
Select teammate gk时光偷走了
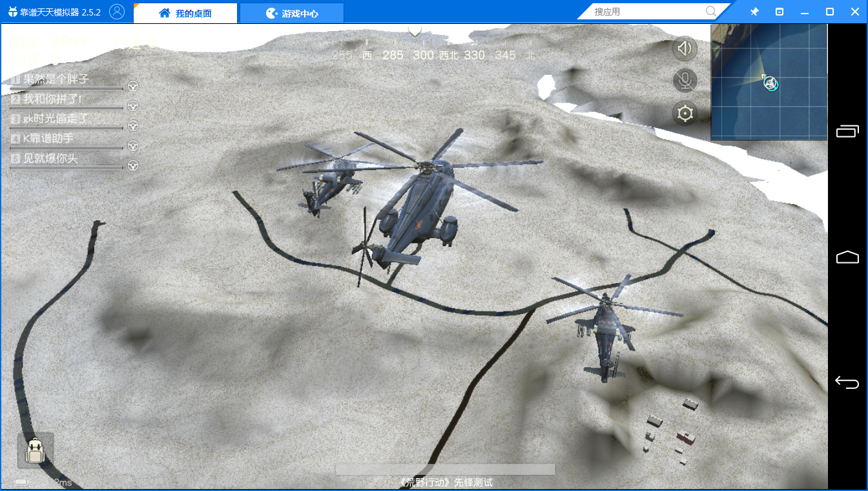tap(56, 119)
